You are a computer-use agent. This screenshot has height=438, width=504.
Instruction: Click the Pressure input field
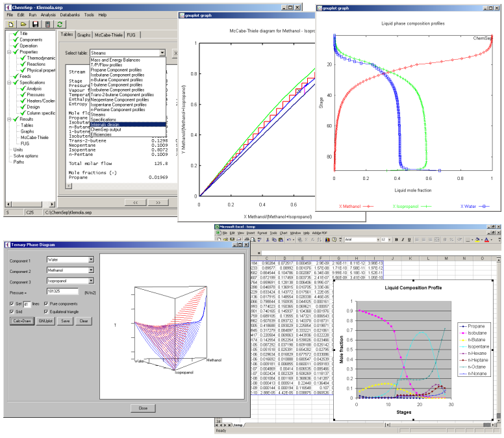coord(62,291)
